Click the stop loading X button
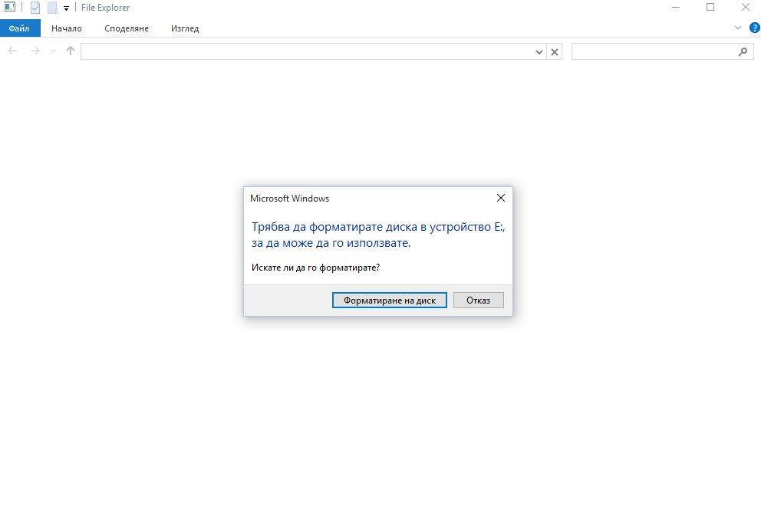This screenshot has width=761, height=532. click(x=554, y=52)
